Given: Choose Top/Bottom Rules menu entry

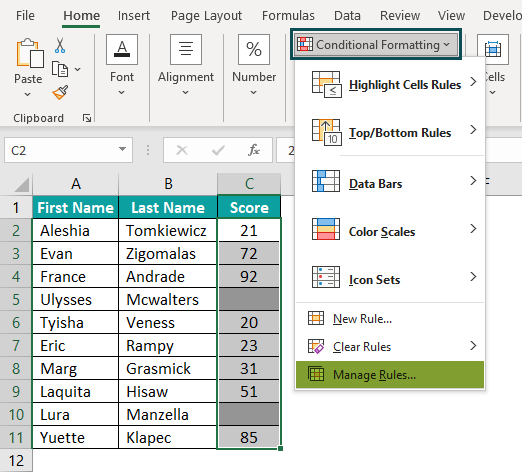Looking at the screenshot, I should point(390,132).
